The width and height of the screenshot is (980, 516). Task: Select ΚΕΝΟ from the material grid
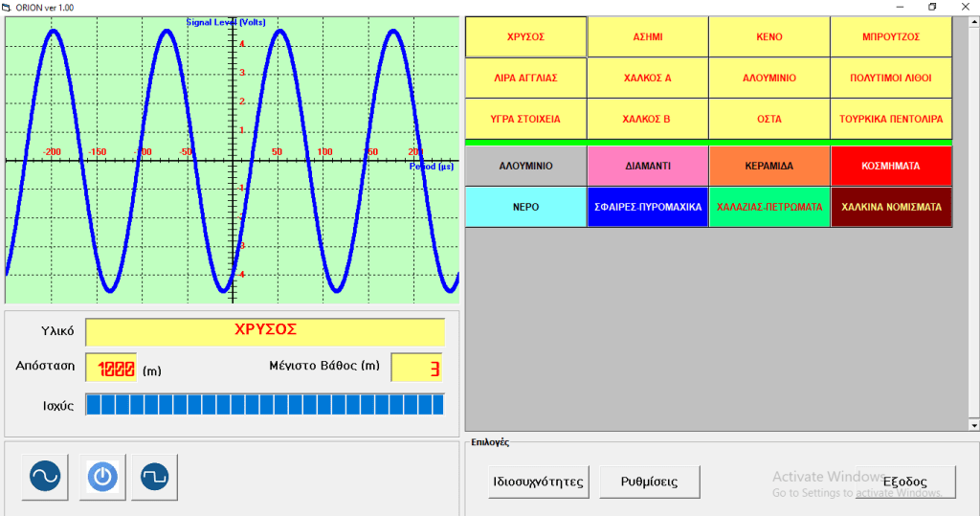tap(769, 37)
